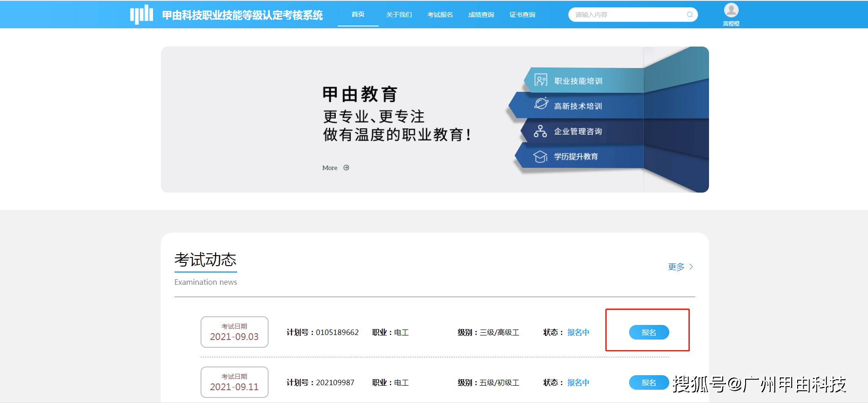
Task: Click the search magnifier icon
Action: pyautogui.click(x=690, y=15)
